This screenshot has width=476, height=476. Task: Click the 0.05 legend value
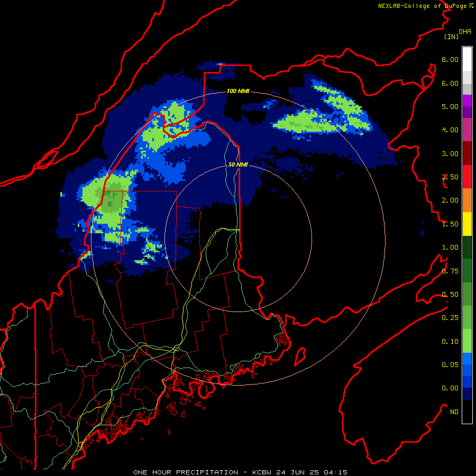tap(450, 365)
